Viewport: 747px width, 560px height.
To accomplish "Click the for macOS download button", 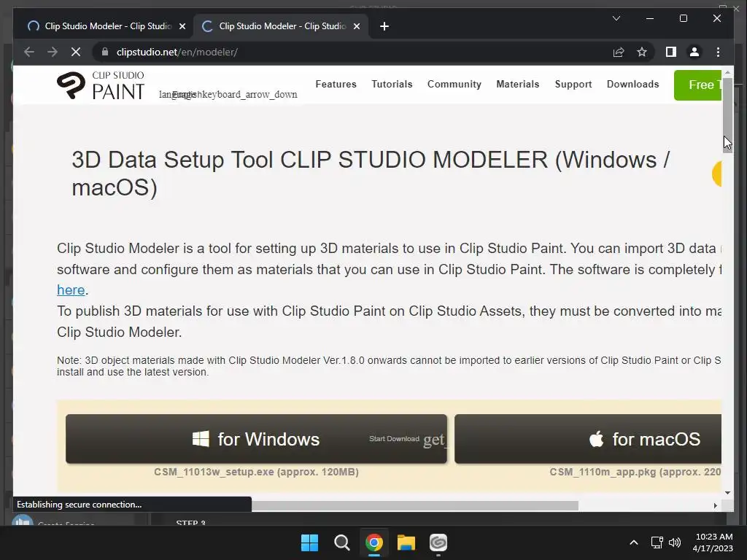I will (588, 438).
